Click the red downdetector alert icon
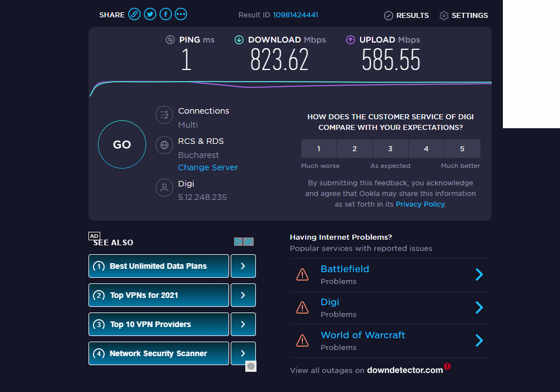Screen dimensions: 560x392 [x=447, y=366]
